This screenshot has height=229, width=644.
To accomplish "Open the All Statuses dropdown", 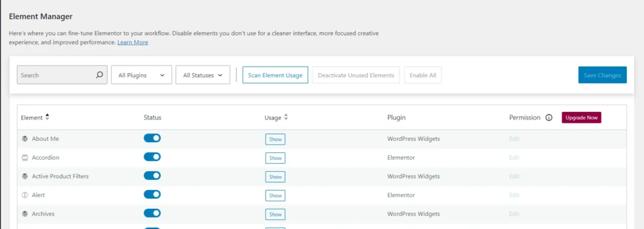I will (x=203, y=75).
